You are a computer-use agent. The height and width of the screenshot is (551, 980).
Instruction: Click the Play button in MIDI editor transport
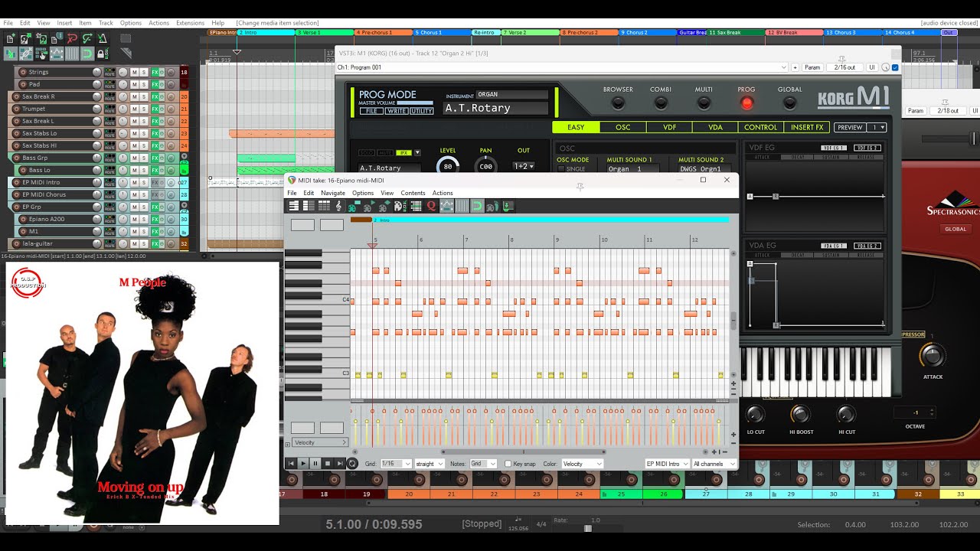click(303, 464)
